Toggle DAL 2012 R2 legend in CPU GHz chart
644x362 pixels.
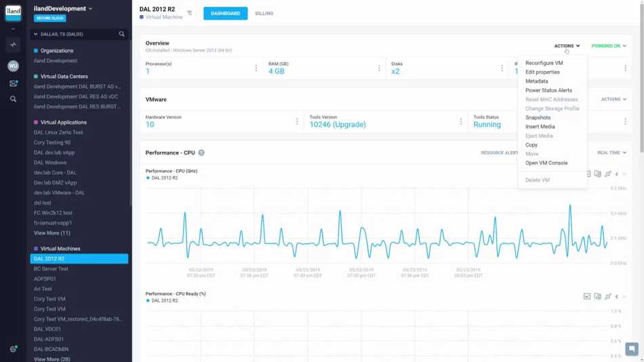point(162,178)
